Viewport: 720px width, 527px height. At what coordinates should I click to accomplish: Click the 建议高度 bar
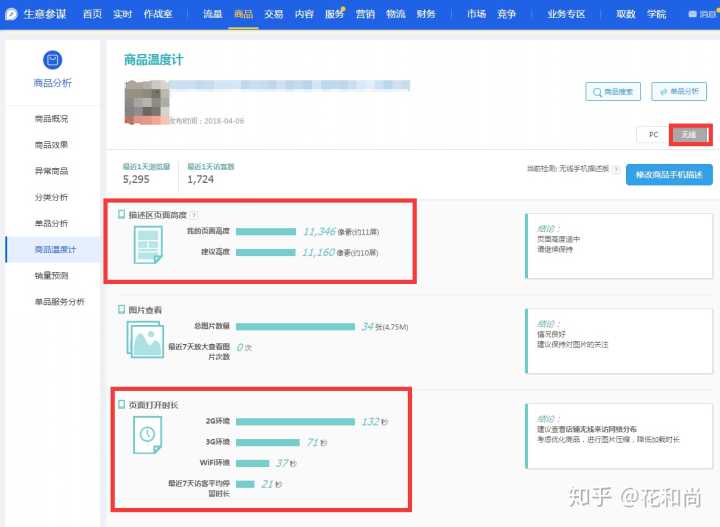pyautogui.click(x=265, y=252)
